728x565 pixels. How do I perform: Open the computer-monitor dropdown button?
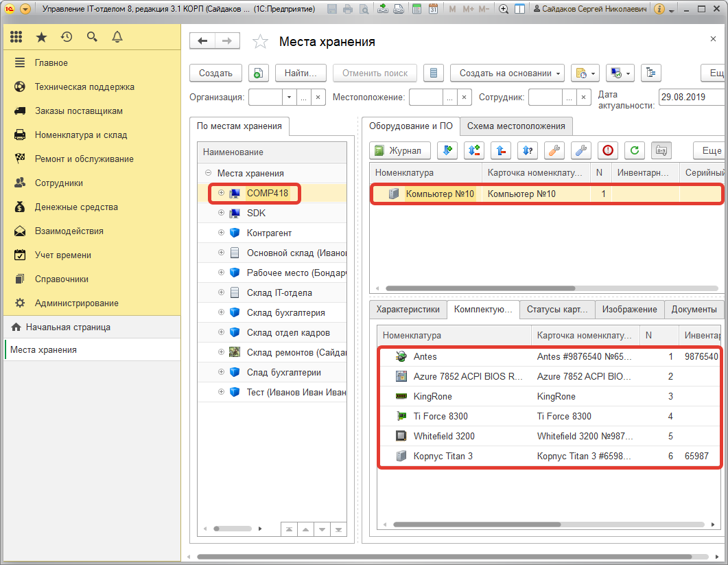(x=620, y=73)
